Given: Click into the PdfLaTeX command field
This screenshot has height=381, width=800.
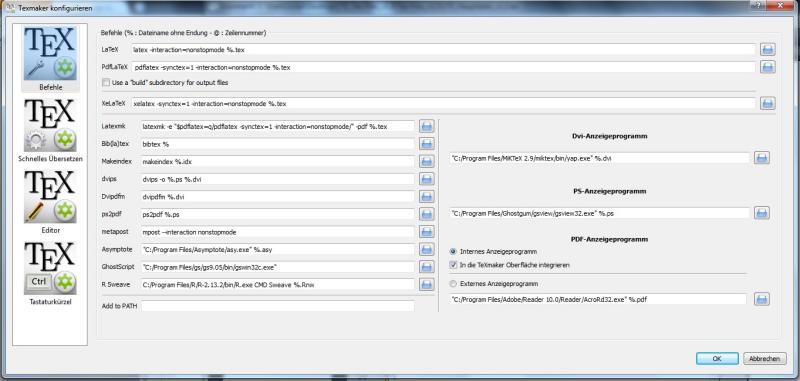Looking at the screenshot, I should (443, 67).
